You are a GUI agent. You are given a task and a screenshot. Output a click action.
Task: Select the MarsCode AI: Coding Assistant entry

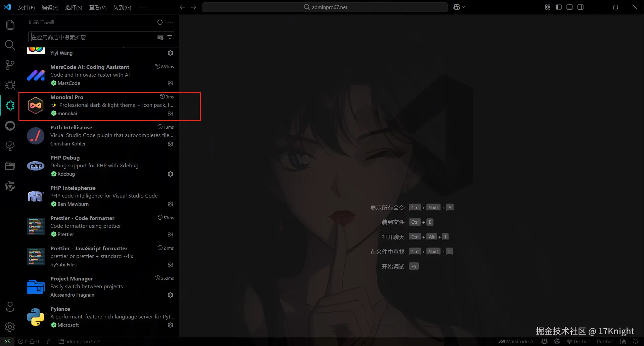(x=99, y=75)
